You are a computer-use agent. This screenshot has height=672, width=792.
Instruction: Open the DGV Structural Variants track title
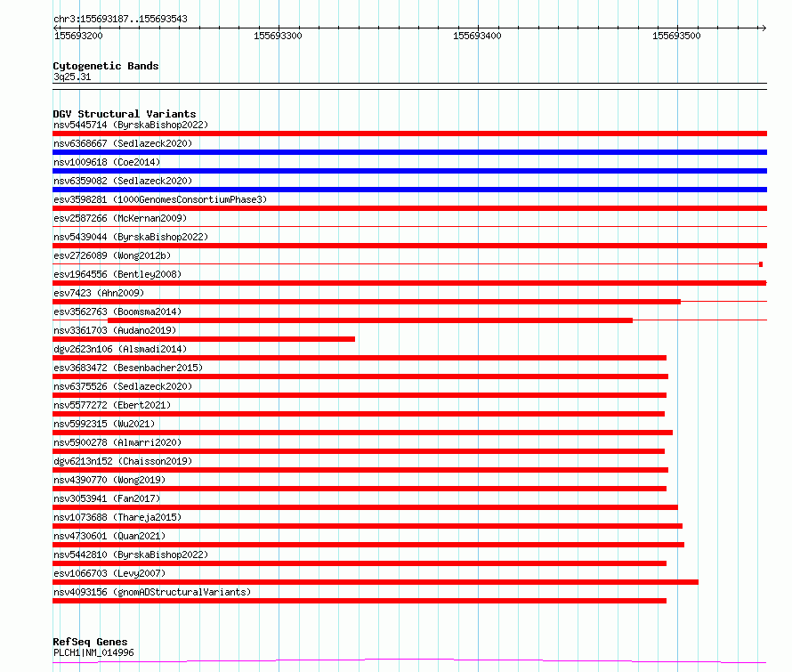click(125, 114)
